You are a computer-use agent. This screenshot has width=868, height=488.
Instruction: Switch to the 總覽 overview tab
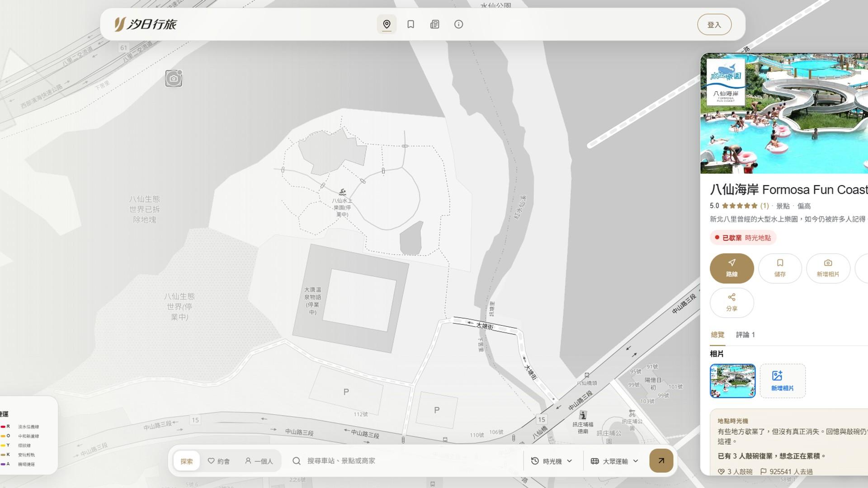(717, 335)
